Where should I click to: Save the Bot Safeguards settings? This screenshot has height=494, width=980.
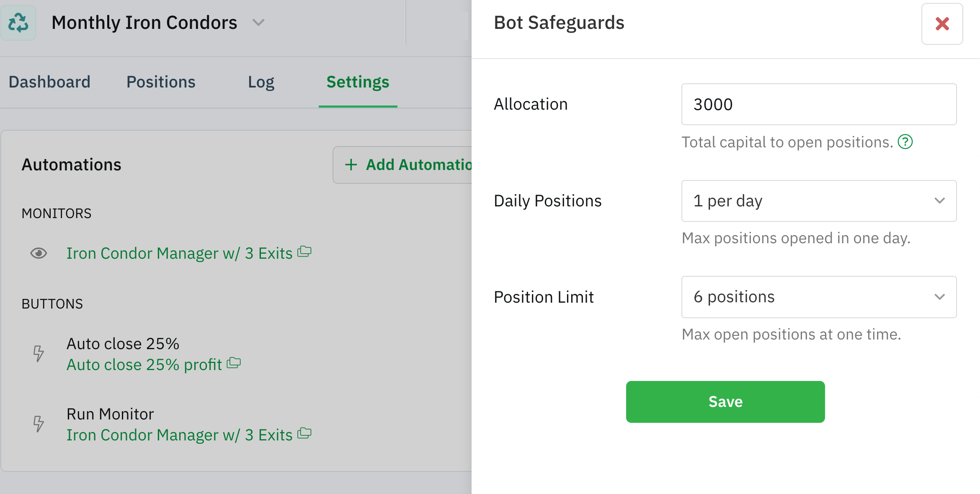coord(725,401)
